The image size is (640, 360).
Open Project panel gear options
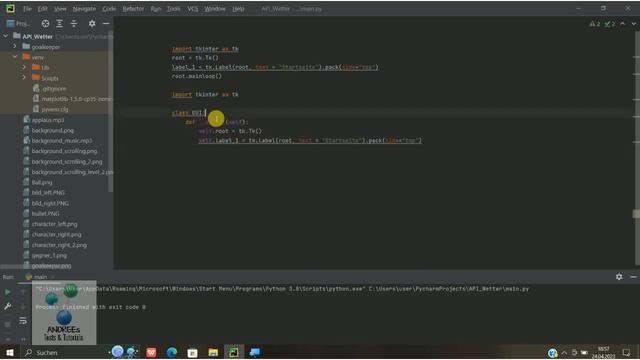(x=92, y=24)
